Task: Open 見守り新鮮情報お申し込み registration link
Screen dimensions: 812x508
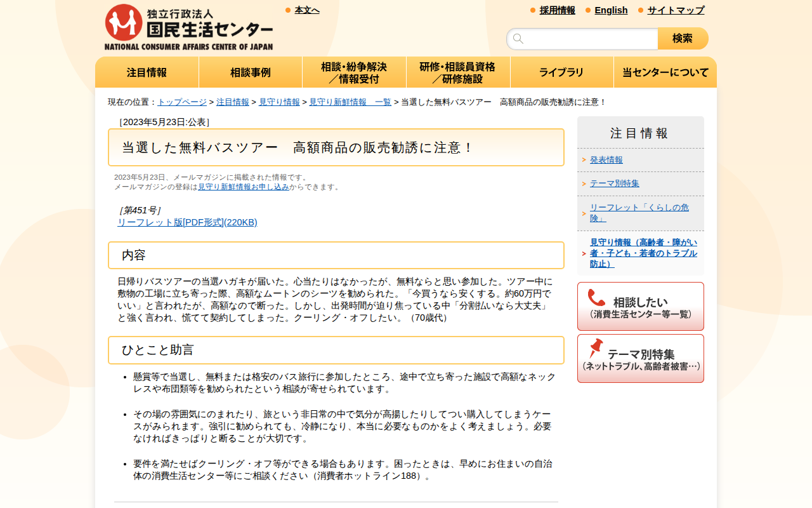Action: tap(244, 187)
